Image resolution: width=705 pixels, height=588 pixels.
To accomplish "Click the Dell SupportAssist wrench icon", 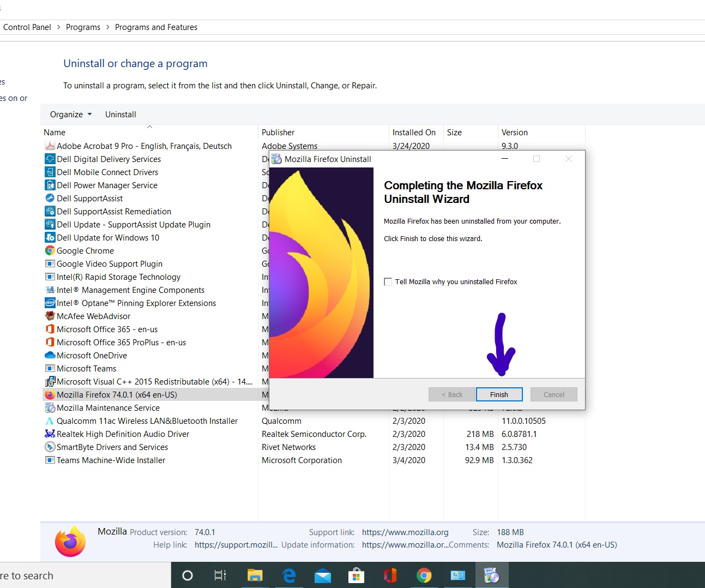I will [x=50, y=198].
